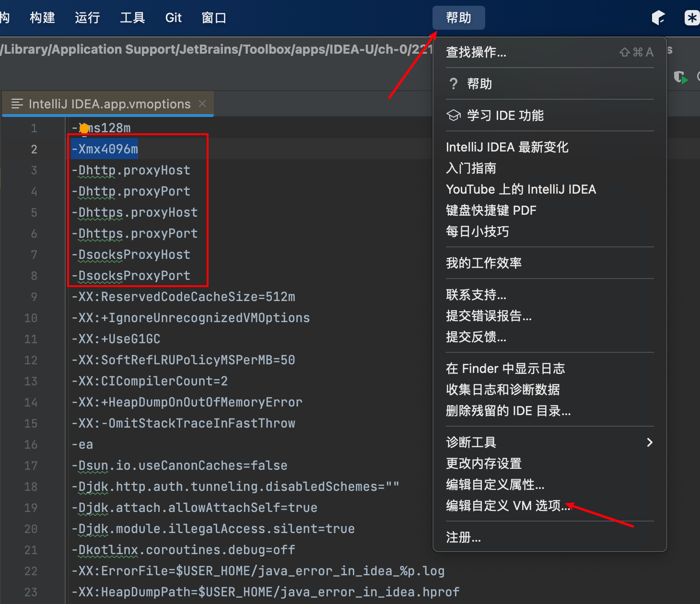
Task: Click the -Dhttps.proxyPort line
Action: click(134, 233)
